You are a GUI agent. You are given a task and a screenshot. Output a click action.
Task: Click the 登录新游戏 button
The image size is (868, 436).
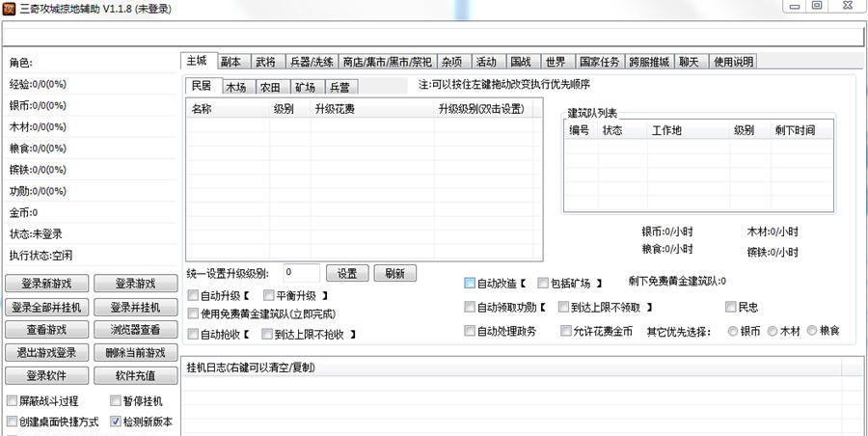click(x=46, y=283)
